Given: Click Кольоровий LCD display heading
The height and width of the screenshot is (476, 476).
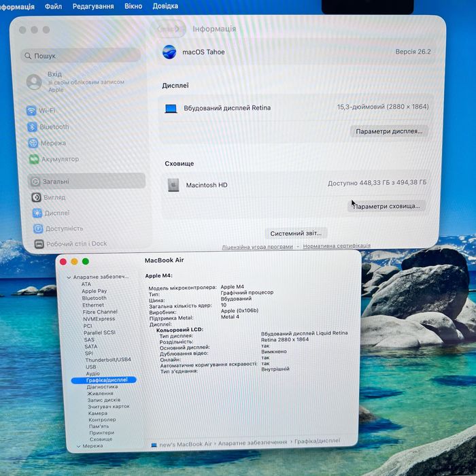Looking at the screenshot, I should 180,330.
